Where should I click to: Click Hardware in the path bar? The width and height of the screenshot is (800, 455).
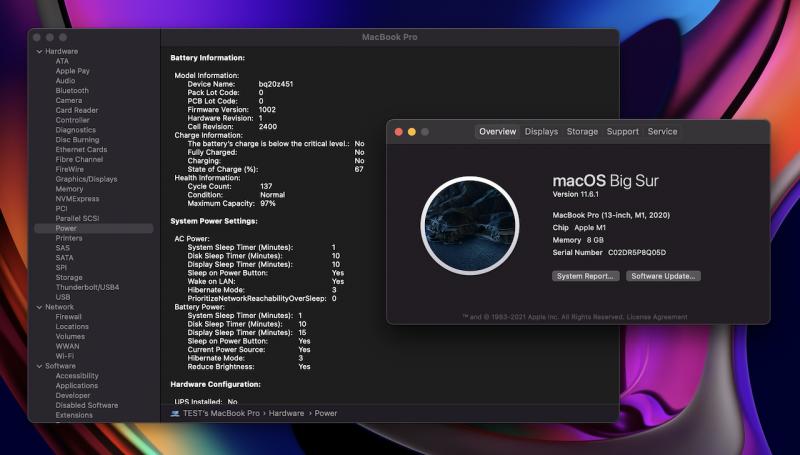click(286, 413)
